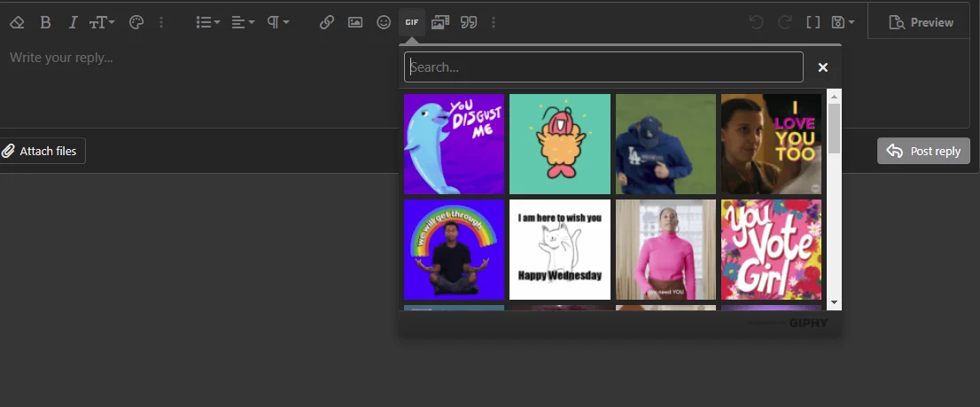Select the 'We will get through' rainbow GIF
This screenshot has height=407, width=980.
tap(454, 249)
